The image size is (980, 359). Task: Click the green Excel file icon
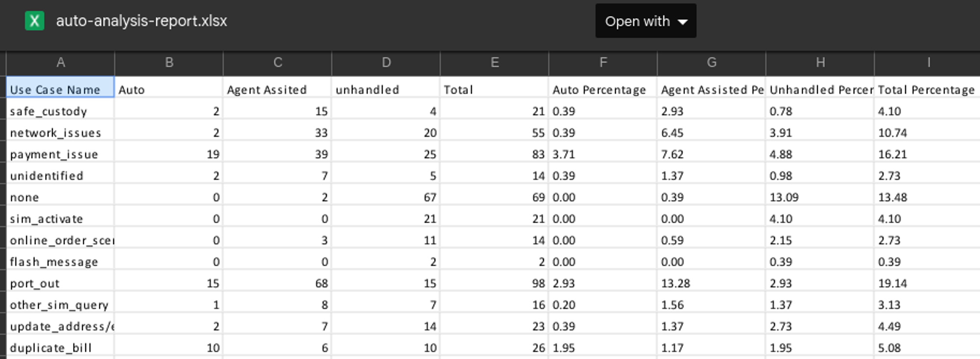(x=34, y=21)
